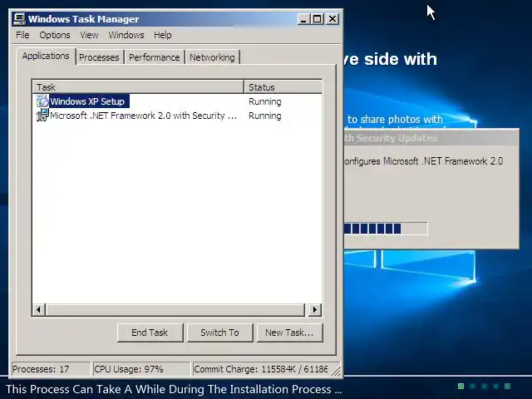
Task: Click the Task Manager resize grip
Action: 336,372
